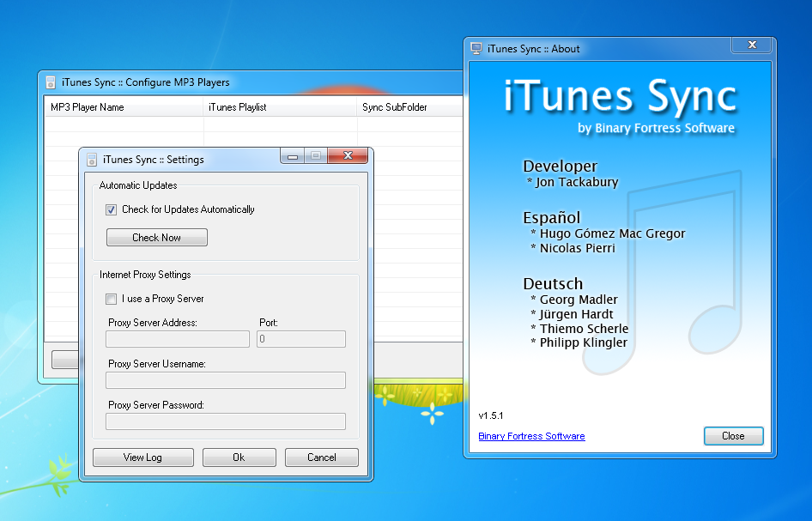Click the Deutsch heading in About window
The width and height of the screenshot is (812, 521).
point(553,284)
